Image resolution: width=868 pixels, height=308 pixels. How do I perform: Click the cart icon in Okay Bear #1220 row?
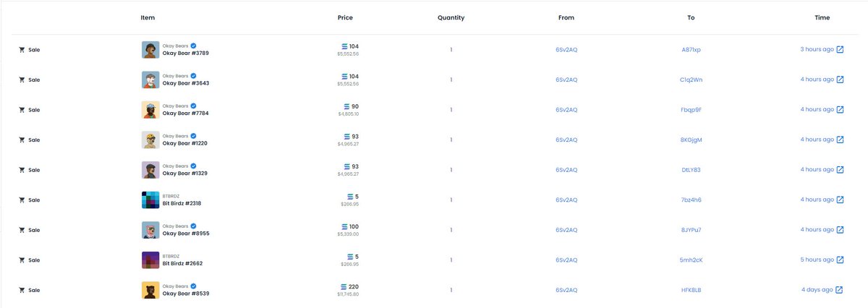click(22, 140)
